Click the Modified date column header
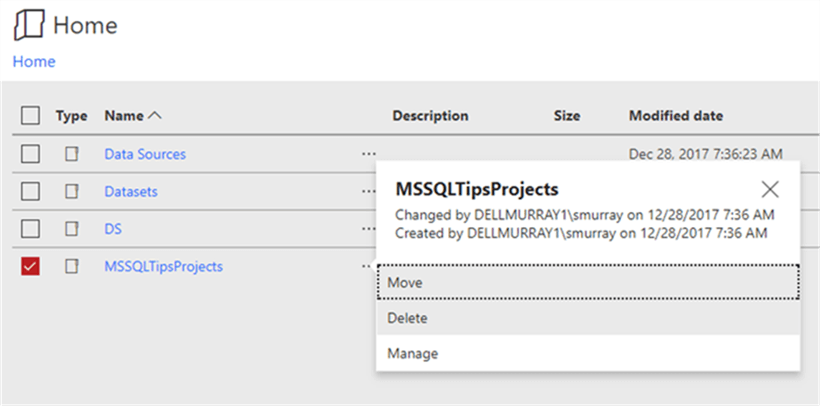The height and width of the screenshot is (406, 820). [x=676, y=116]
